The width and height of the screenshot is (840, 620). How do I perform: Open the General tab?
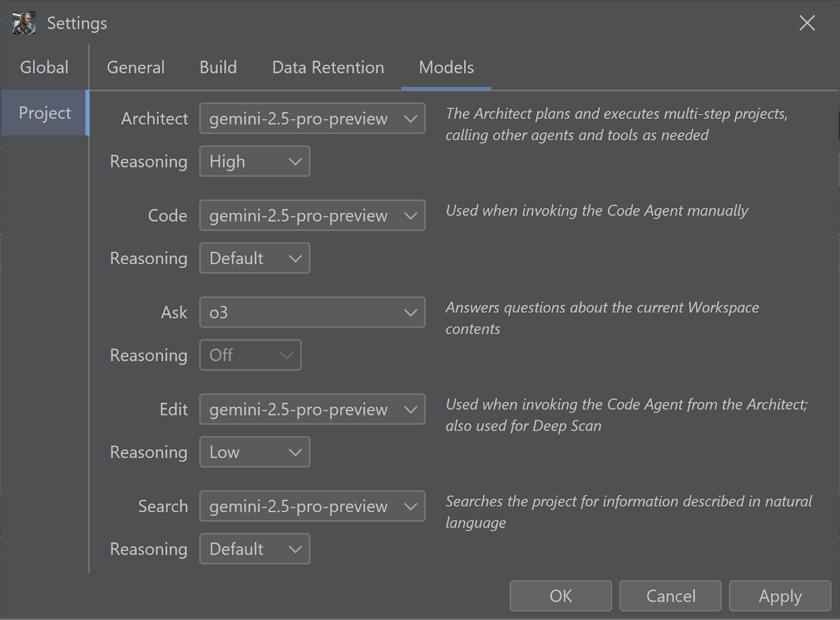[x=135, y=67]
